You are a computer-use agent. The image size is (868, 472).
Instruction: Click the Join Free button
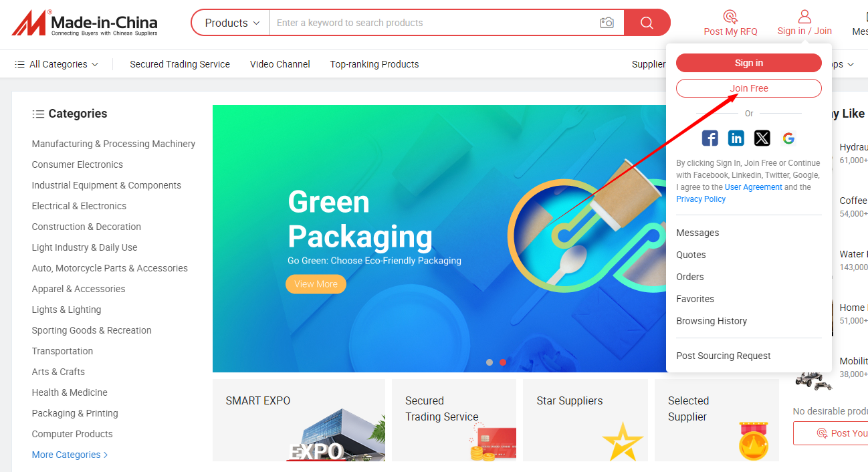(749, 88)
